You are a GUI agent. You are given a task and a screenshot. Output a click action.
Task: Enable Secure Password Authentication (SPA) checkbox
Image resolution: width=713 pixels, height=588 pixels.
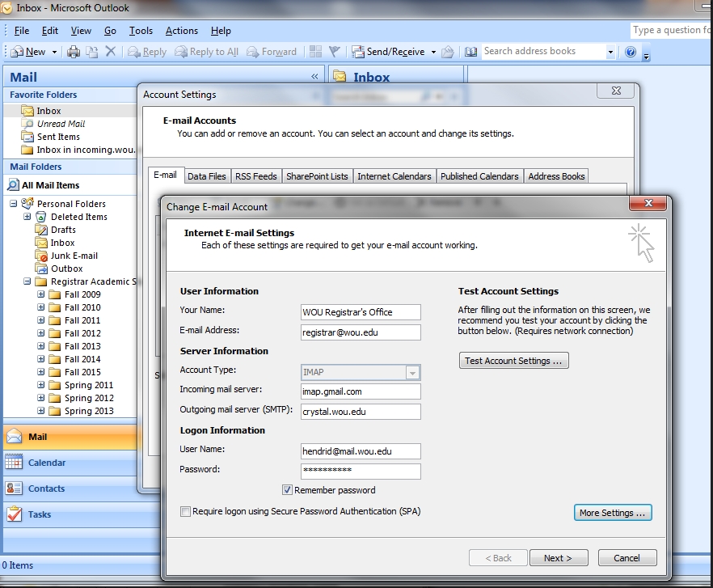[185, 511]
